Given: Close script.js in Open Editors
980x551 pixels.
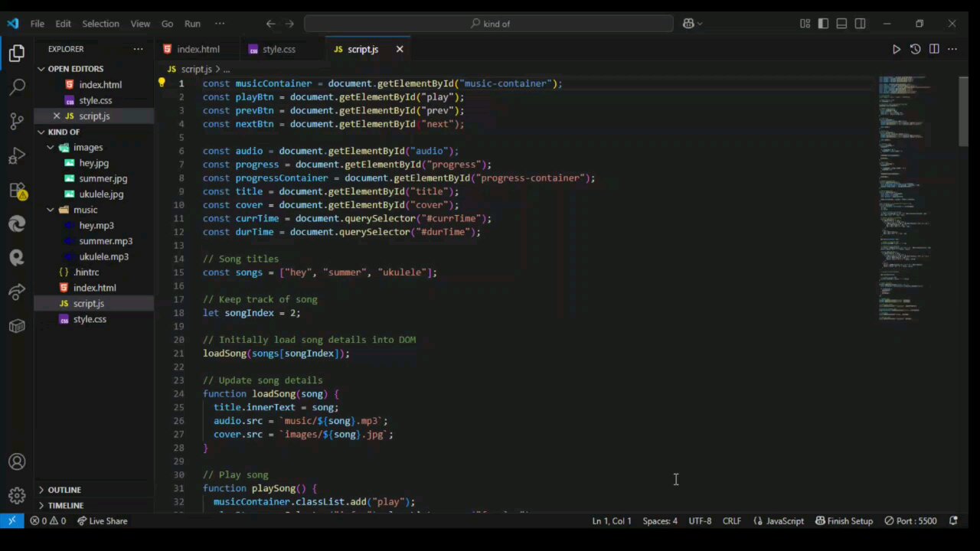Looking at the screenshot, I should click(x=57, y=116).
